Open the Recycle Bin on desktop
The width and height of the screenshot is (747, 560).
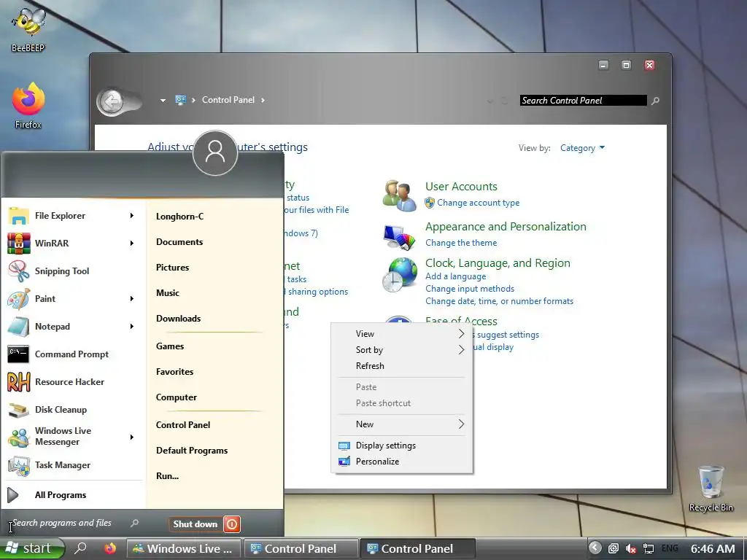click(711, 488)
